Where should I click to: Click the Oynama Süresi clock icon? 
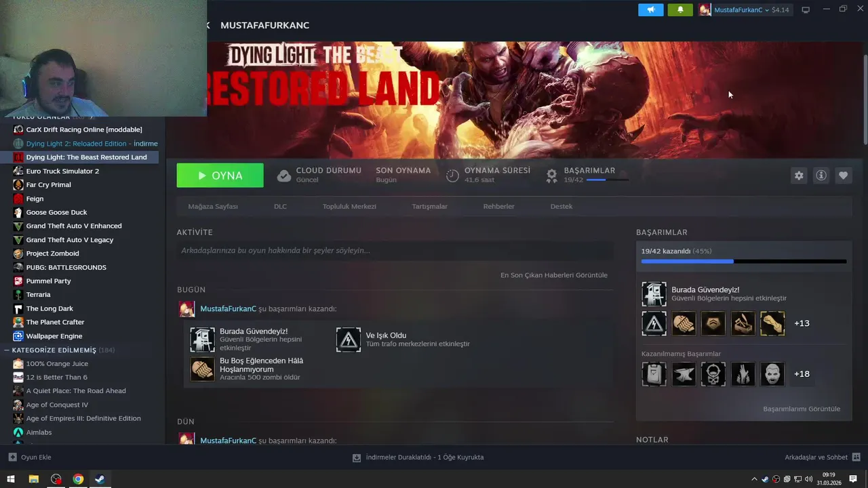[x=452, y=176]
